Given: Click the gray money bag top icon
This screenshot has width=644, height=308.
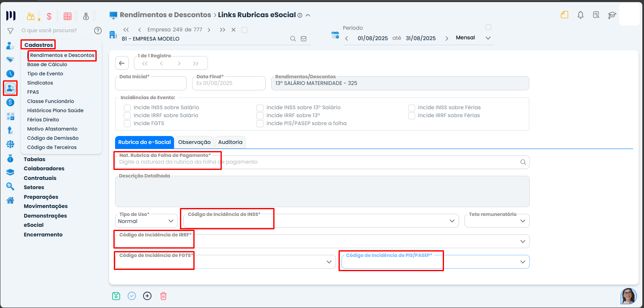Looking at the screenshot, I should tap(86, 16).
